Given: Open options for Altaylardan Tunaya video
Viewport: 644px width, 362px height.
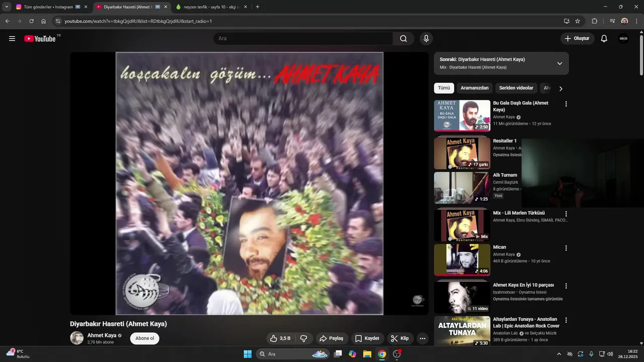Looking at the screenshot, I should point(566,320).
